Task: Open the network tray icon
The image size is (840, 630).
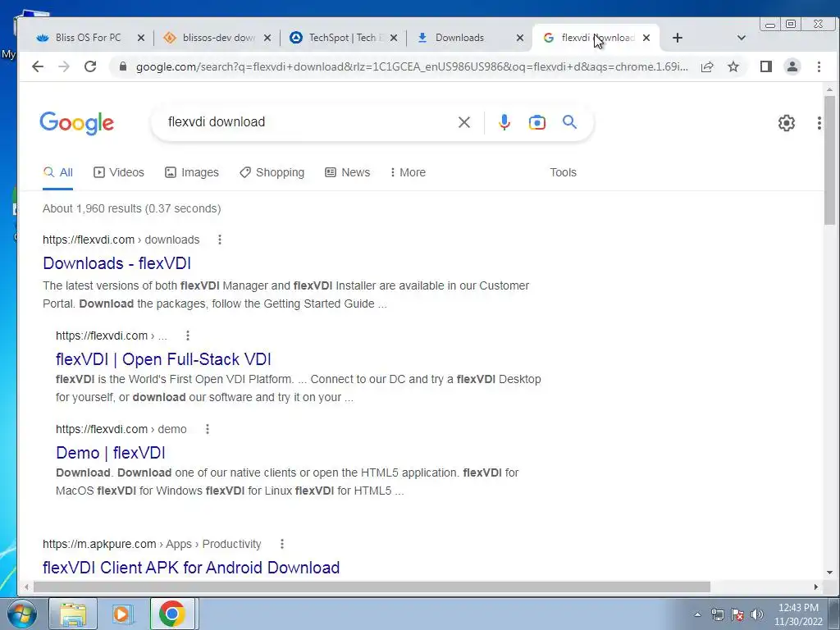Action: click(717, 614)
